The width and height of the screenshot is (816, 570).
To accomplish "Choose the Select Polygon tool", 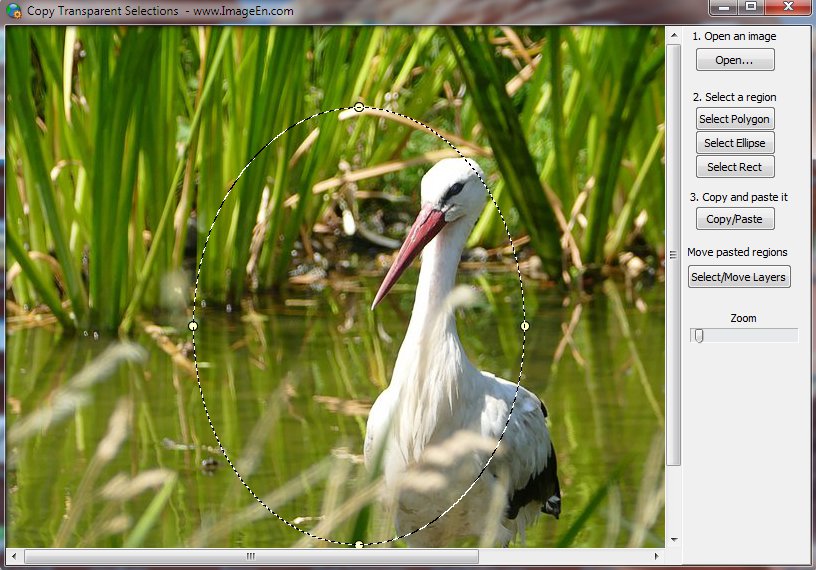I will (x=735, y=119).
